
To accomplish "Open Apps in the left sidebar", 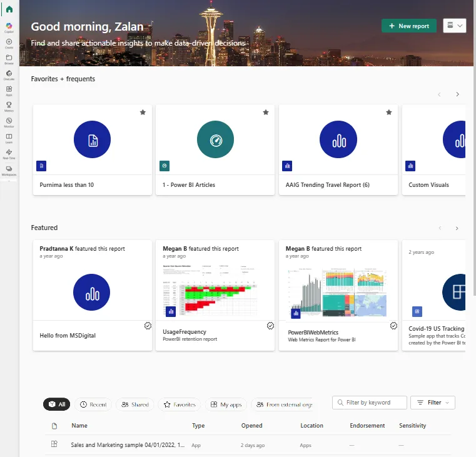I will coord(9,91).
